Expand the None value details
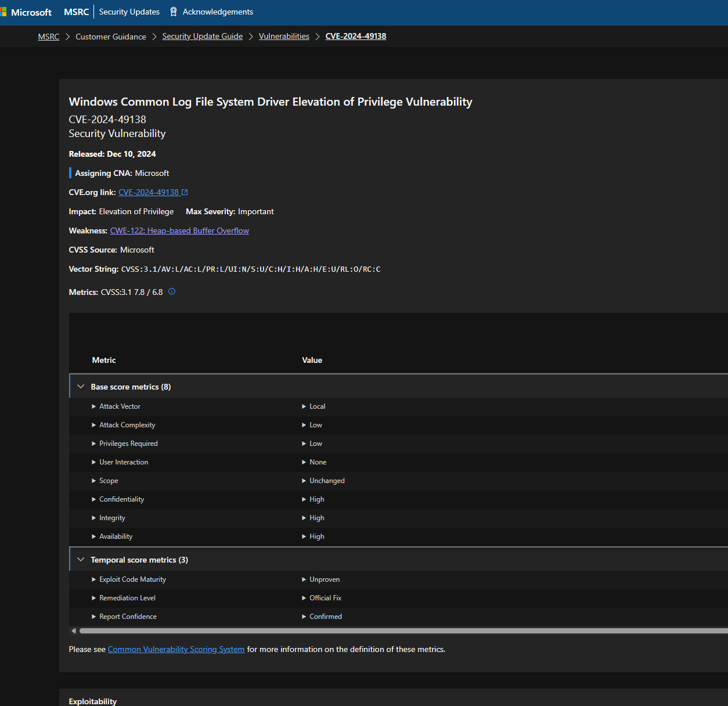This screenshot has height=706, width=728. click(304, 462)
